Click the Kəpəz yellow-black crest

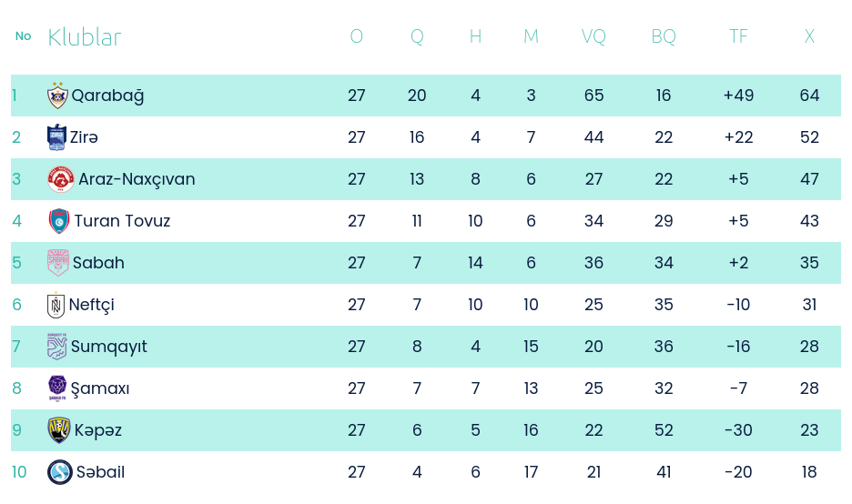(x=59, y=430)
